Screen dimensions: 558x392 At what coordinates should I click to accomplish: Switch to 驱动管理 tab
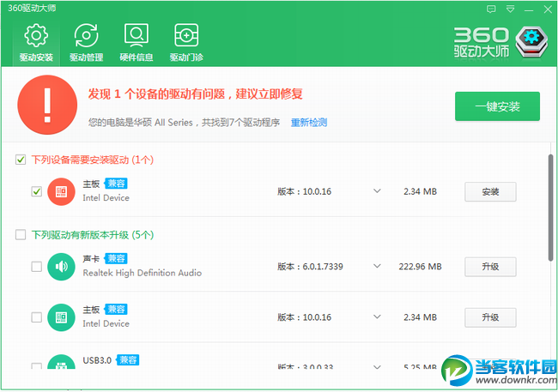click(87, 43)
